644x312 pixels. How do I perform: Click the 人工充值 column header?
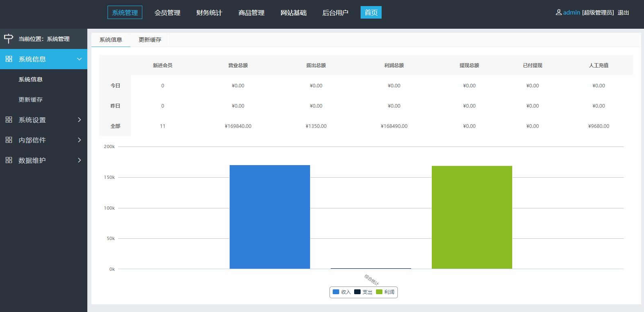599,65
